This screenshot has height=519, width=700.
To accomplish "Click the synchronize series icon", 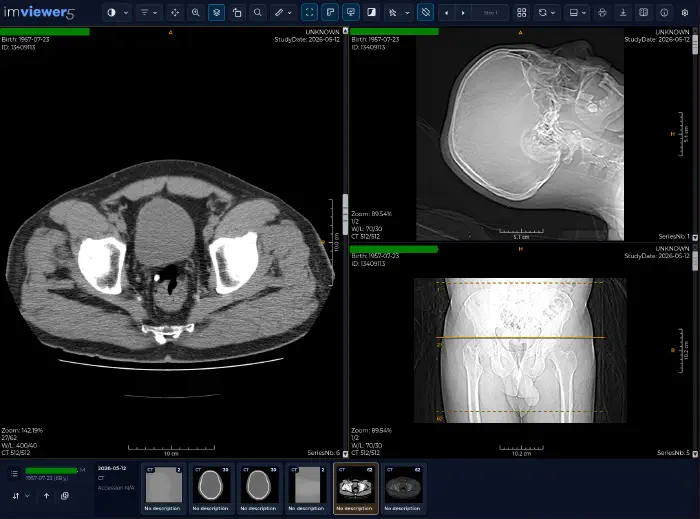I will pyautogui.click(x=542, y=12).
